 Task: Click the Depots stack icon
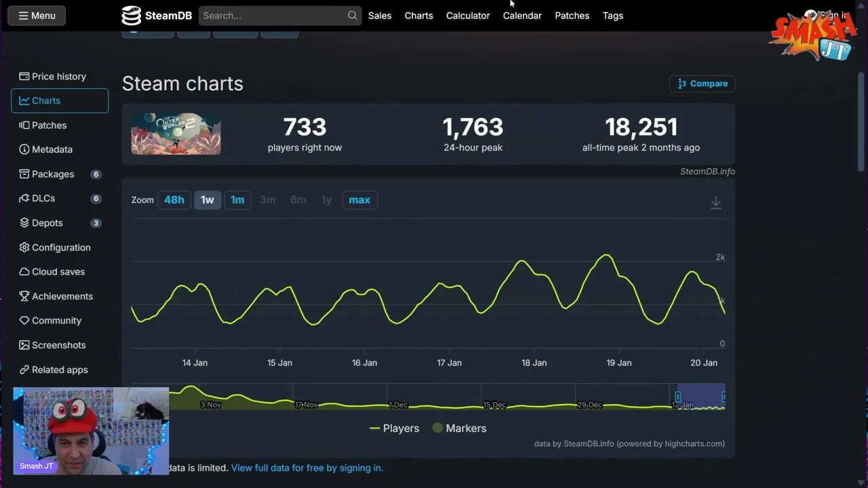click(x=24, y=223)
